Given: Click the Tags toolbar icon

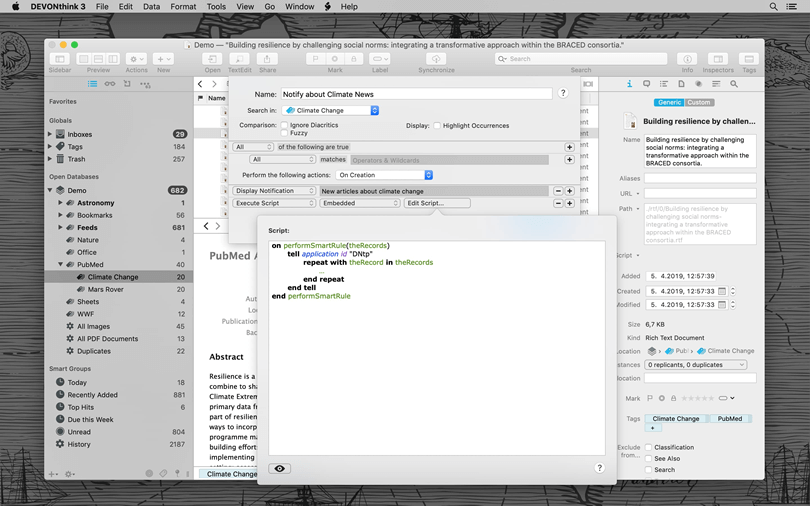Looking at the screenshot, I should coord(749,59).
